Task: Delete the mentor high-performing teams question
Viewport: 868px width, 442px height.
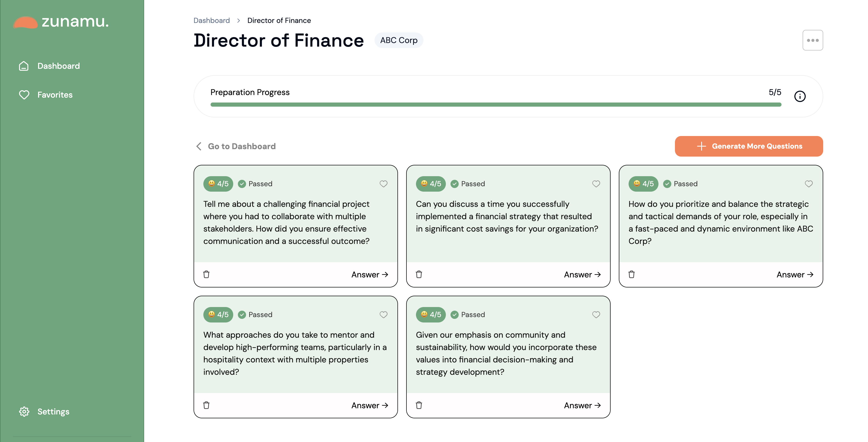Action: [x=206, y=405]
